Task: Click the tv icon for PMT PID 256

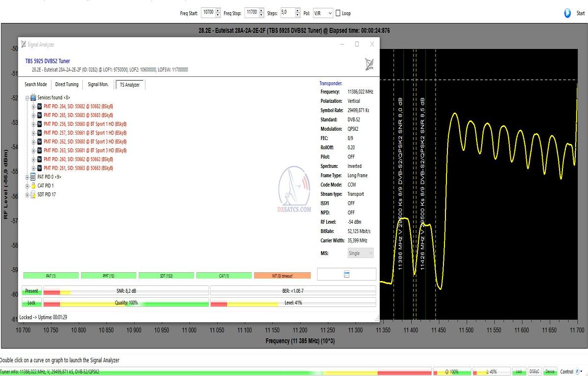Action: tap(40, 124)
